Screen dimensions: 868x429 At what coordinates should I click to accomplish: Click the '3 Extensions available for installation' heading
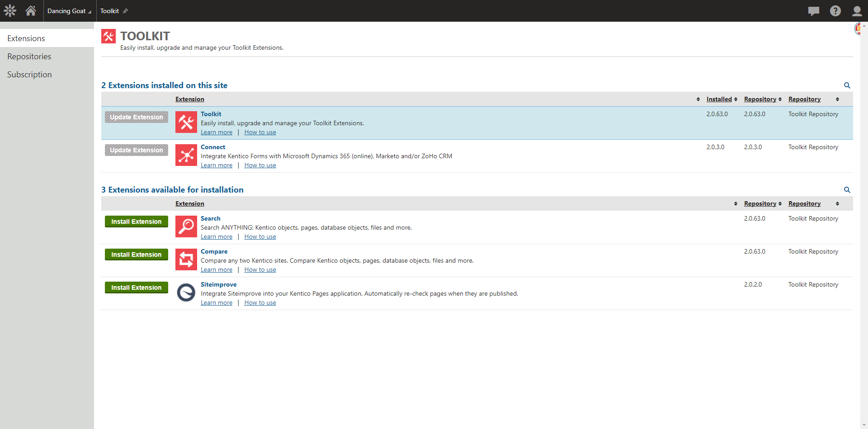[172, 190]
